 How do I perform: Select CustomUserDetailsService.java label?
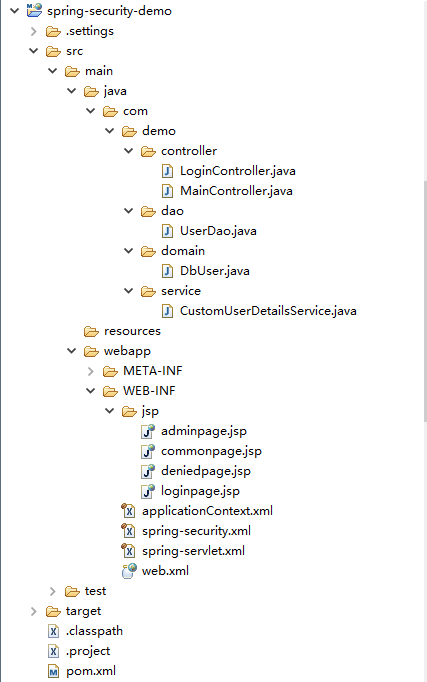tap(268, 311)
